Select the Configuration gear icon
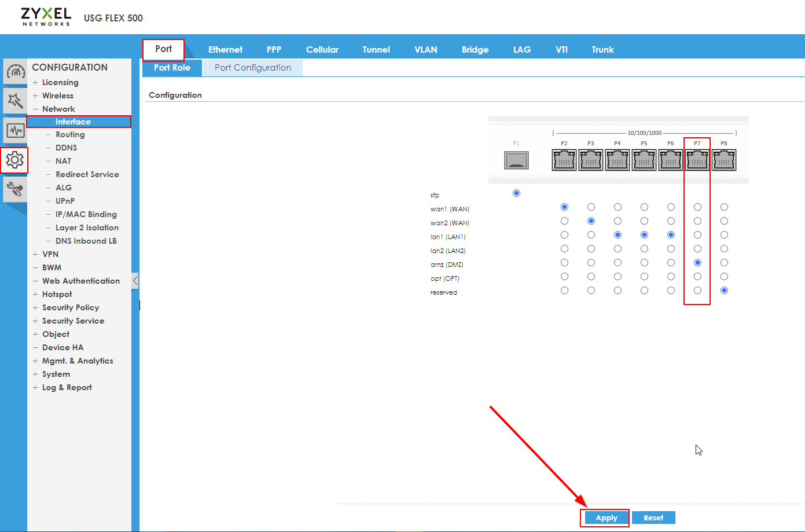805x532 pixels. [15, 160]
